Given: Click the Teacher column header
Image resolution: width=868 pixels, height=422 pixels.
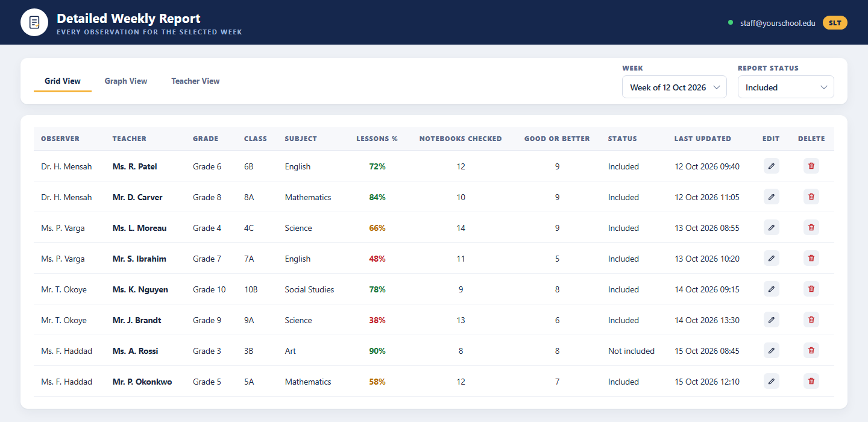Looking at the screenshot, I should (130, 139).
